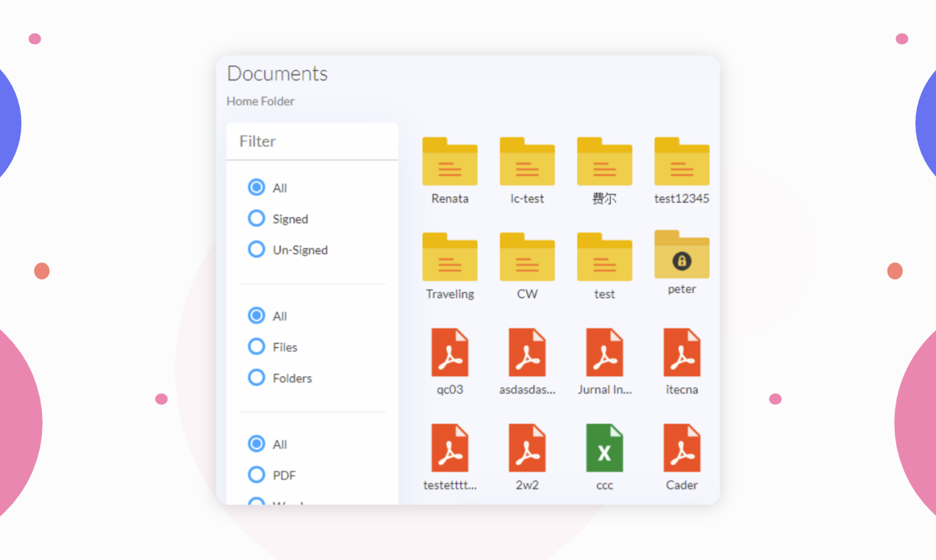Screen dimensions: 936x560
Task: Click the Home Folder breadcrumb link
Action: (260, 101)
